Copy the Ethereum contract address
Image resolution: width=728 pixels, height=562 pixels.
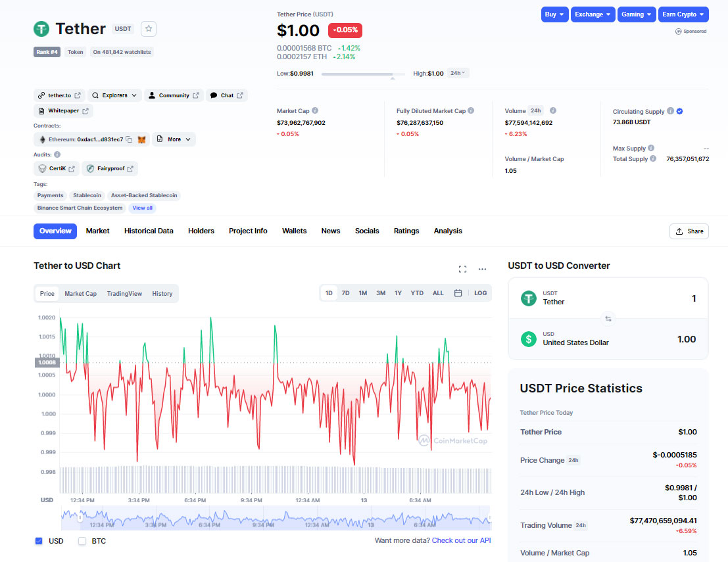pos(129,140)
